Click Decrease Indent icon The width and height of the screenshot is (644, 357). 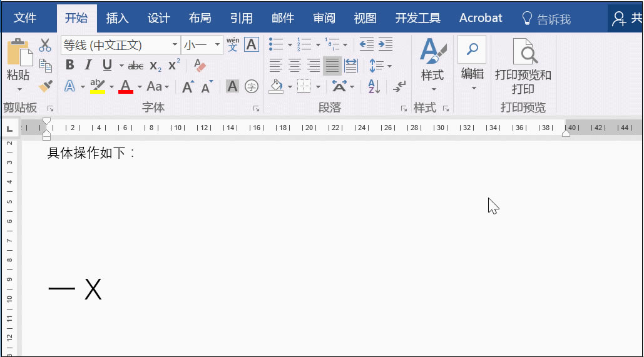pos(366,44)
